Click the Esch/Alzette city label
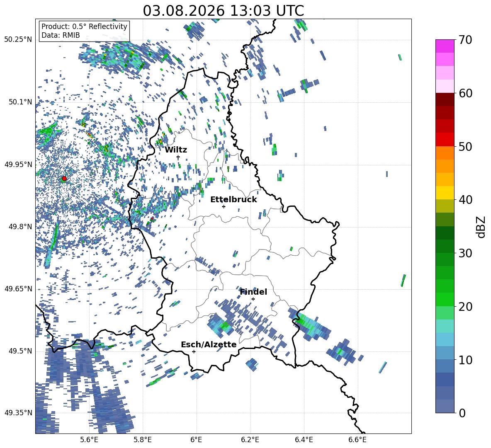The image size is (491, 448). [209, 345]
